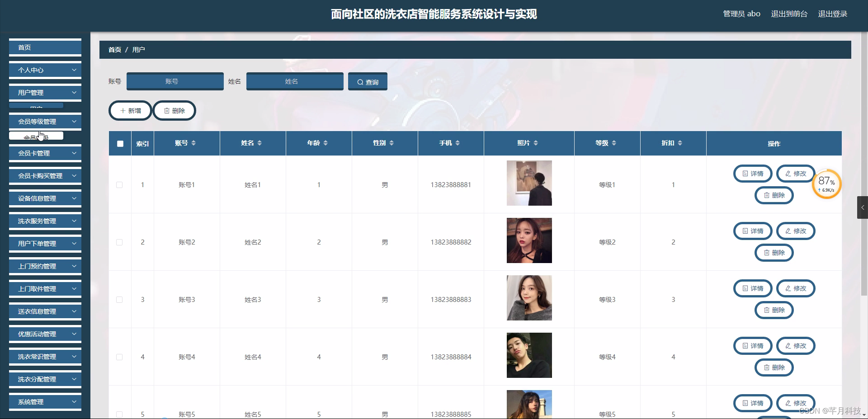The height and width of the screenshot is (419, 868).
Task: Sort the table by 年龄 using its sort arrows
Action: pyautogui.click(x=326, y=143)
